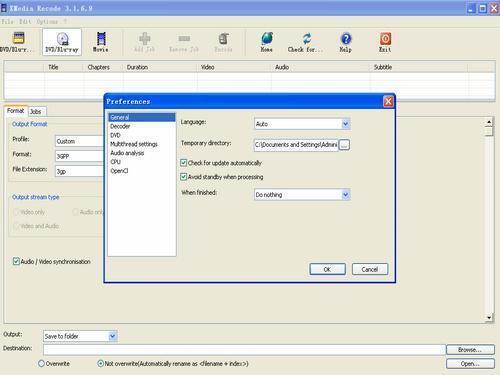Open the File menu
This screenshot has height=375, width=500.
click(x=7, y=22)
